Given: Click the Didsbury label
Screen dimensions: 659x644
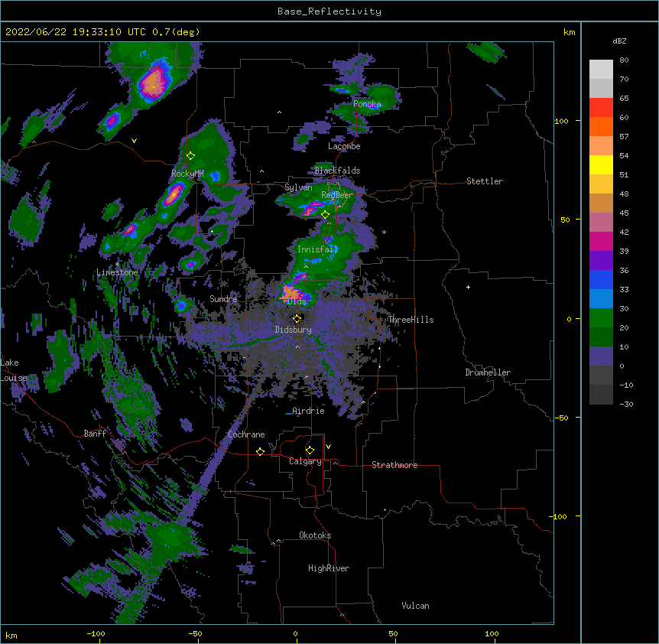Looking at the screenshot, I should [x=294, y=330].
